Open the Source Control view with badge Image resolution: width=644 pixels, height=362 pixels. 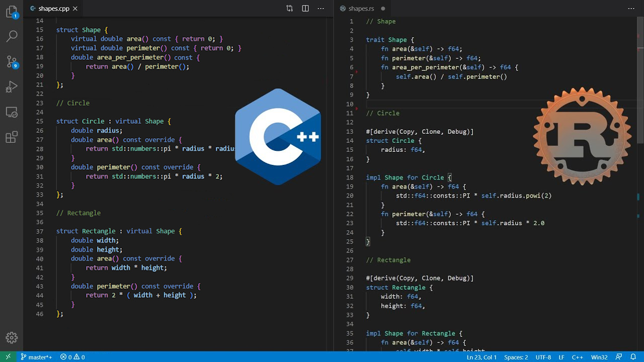click(12, 61)
